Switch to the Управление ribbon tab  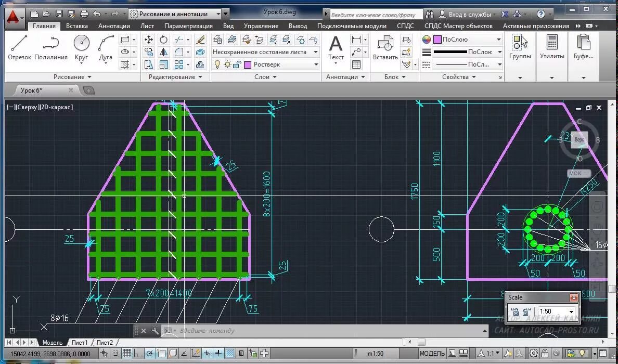[261, 26]
